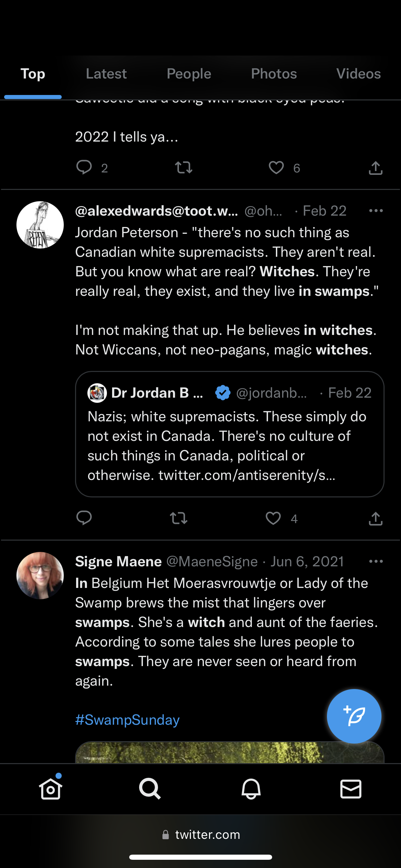Open more options on alexedwards tweet
The width and height of the screenshot is (401, 868).
tap(376, 211)
